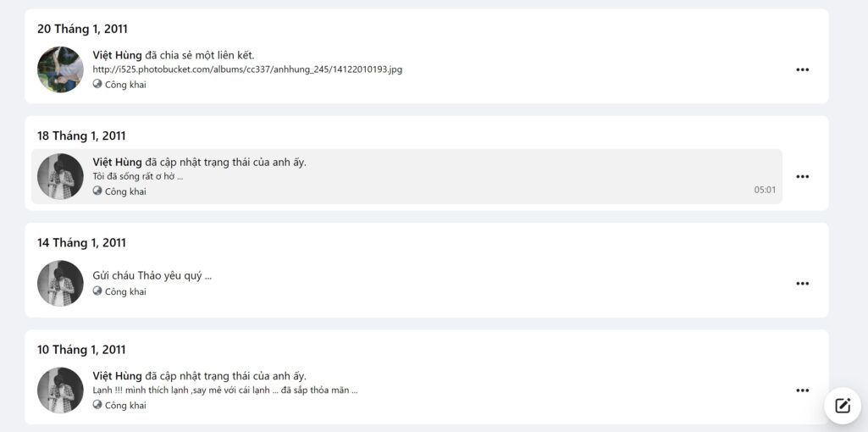Open three-dot menu for 10 Tháng 1 post
Screen dimensions: 868x432
pyautogui.click(x=802, y=390)
